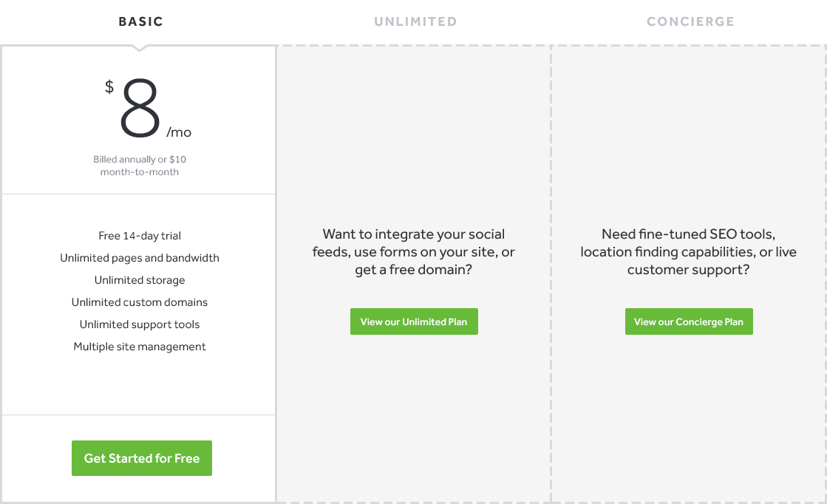Click Free 14-day trial feature
This screenshot has height=504, width=827.
tap(140, 236)
